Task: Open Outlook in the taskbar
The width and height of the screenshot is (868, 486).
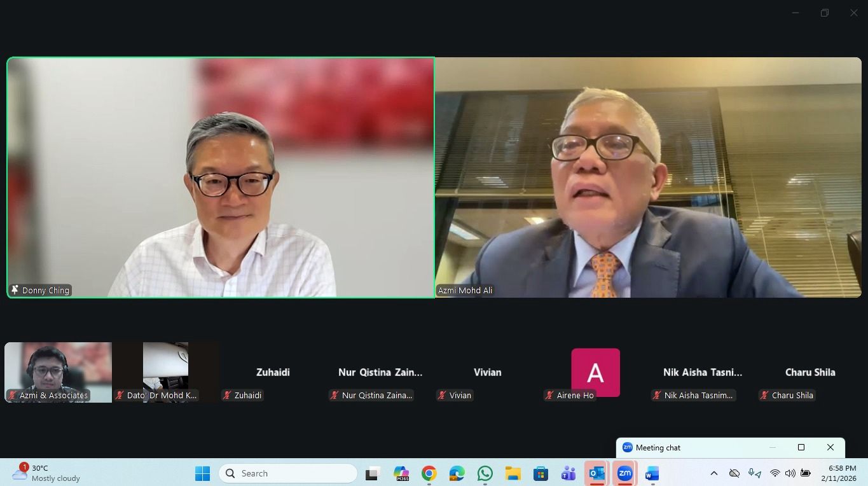Action: (x=596, y=473)
